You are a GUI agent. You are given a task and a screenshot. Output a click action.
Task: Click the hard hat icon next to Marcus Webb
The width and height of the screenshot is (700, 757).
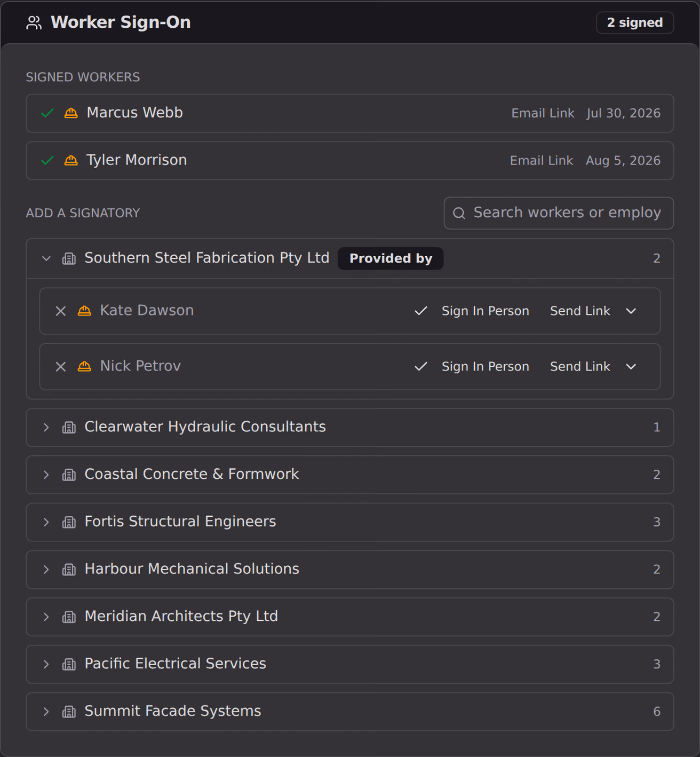[x=71, y=113]
